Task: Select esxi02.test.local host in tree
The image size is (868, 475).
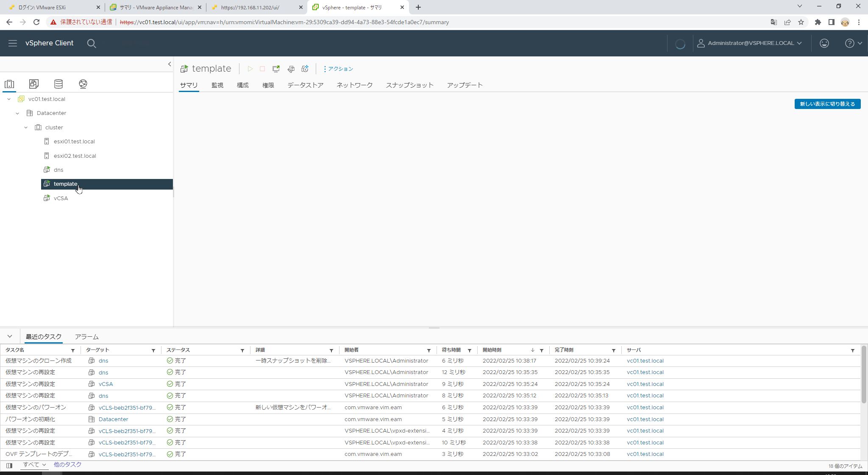Action: 75,156
